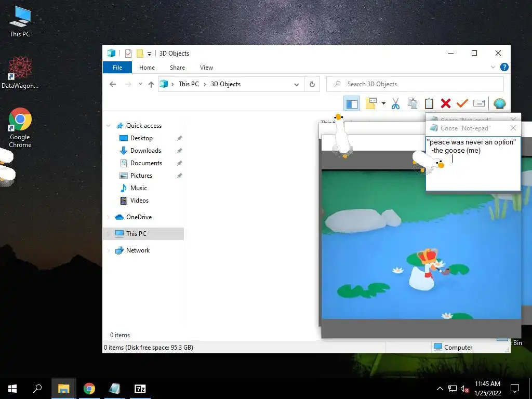Click new folder icon in quick access toolbar
The height and width of the screenshot is (399, 532).
coord(140,54)
